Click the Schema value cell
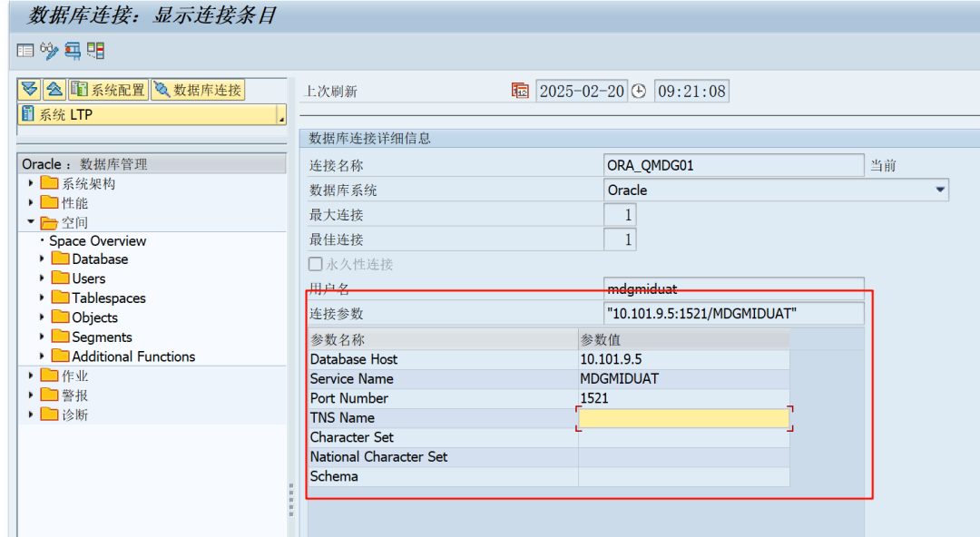 (x=684, y=476)
